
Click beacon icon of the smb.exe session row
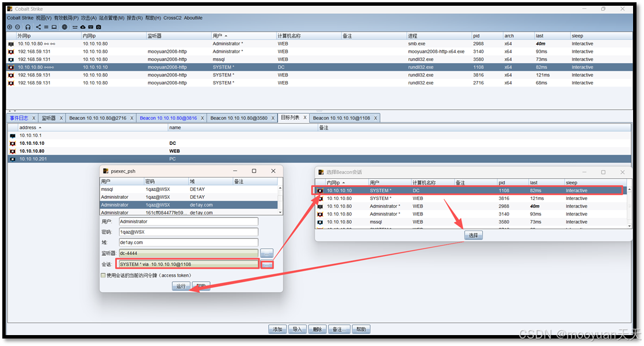coord(11,44)
